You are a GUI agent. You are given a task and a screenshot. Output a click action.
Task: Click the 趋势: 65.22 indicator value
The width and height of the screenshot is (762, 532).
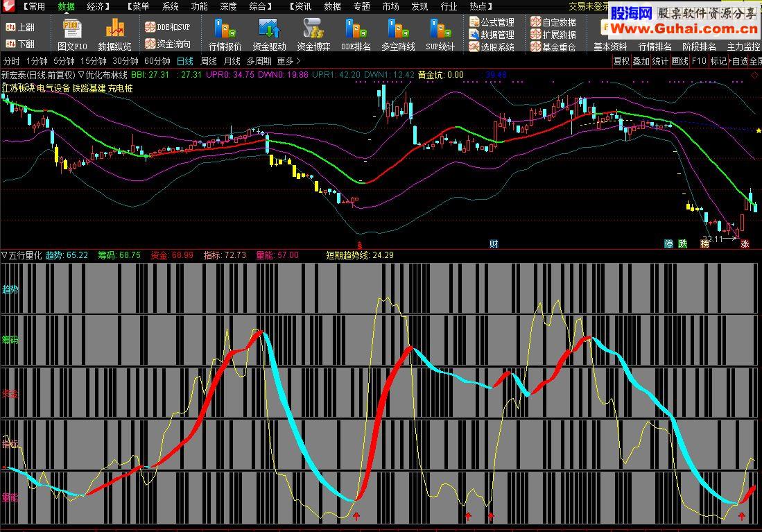(67, 255)
